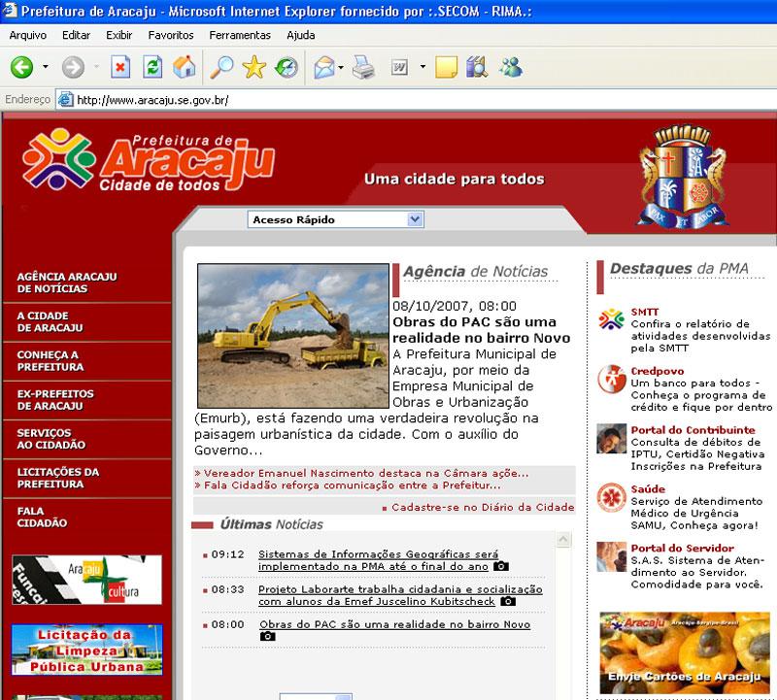The width and height of the screenshot is (777, 700).
Task: Click the Stop loading icon
Action: coord(120,67)
